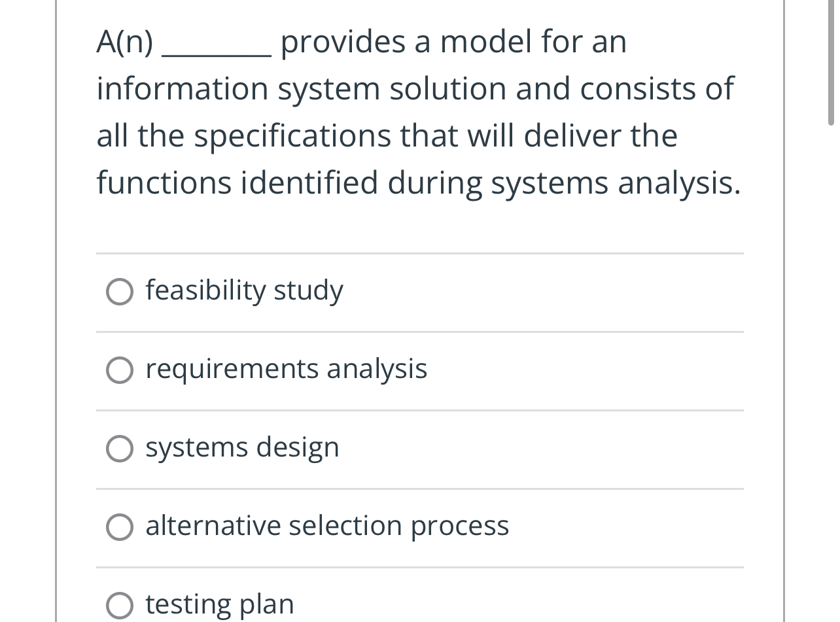Click the "testing plan" answer label

[x=220, y=604]
